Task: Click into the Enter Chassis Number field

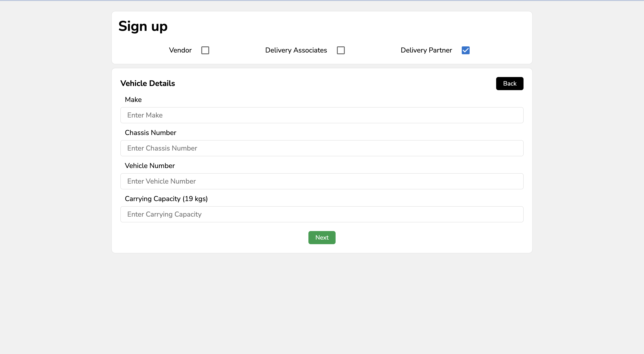Action: [322, 148]
